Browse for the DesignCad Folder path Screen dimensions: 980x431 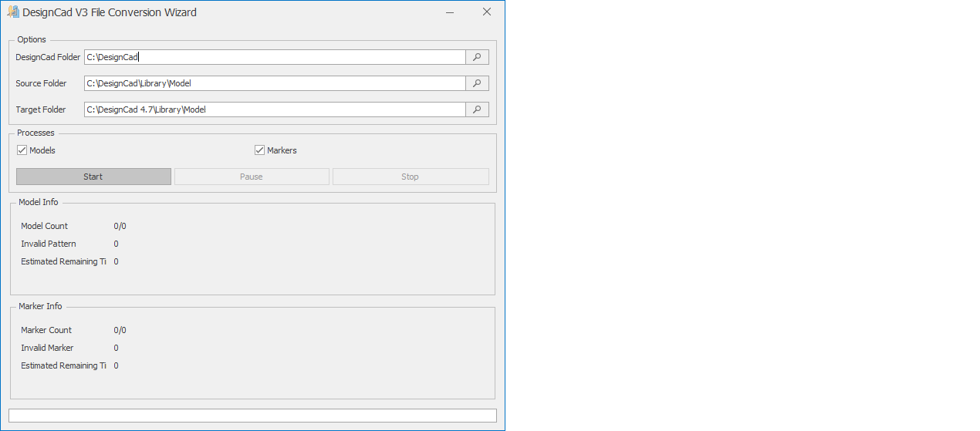coord(477,57)
